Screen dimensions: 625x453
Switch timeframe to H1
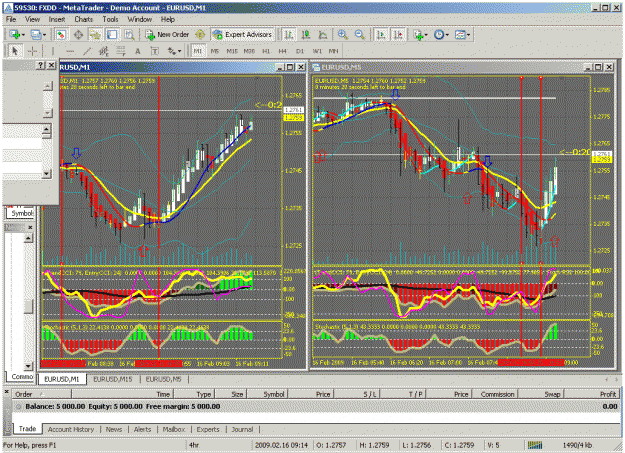click(266, 51)
